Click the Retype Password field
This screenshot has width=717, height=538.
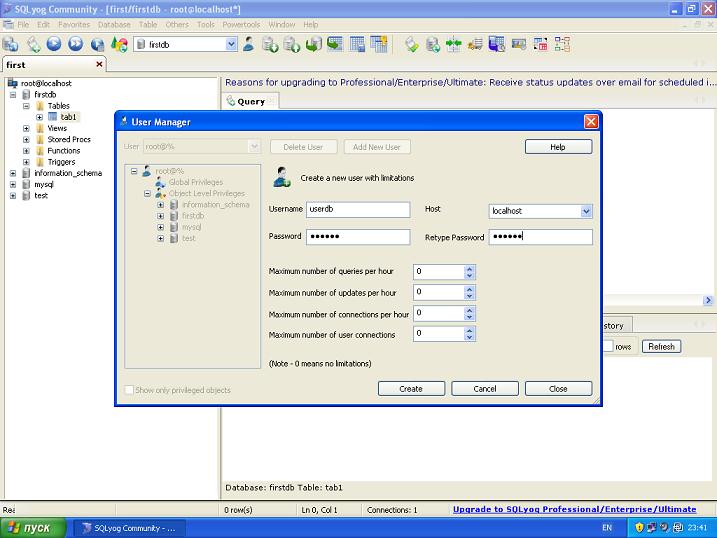pos(540,237)
